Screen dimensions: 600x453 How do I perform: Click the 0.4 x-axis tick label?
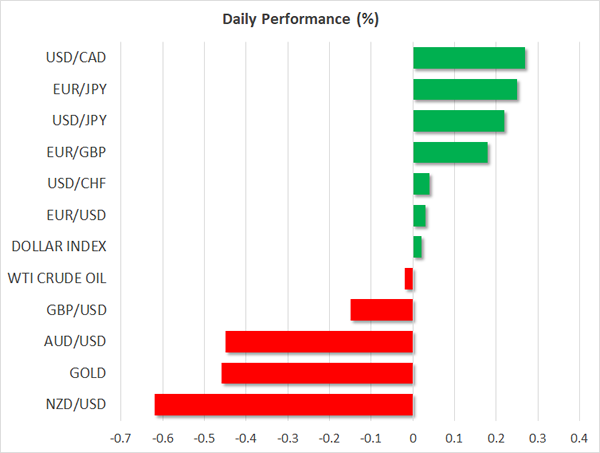pos(579,438)
